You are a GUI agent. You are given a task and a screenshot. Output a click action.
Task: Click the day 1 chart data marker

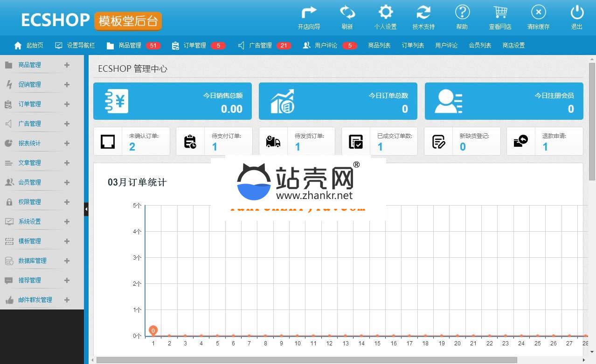pos(153,330)
